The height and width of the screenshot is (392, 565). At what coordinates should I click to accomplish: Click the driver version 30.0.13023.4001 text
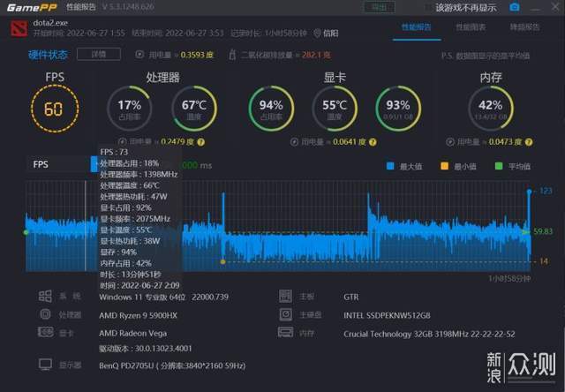coord(146,349)
